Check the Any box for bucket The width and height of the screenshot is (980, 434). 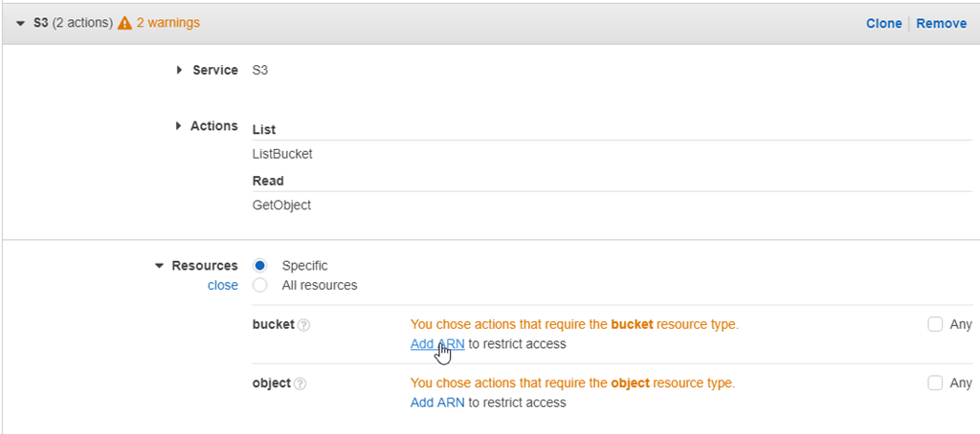(x=935, y=324)
